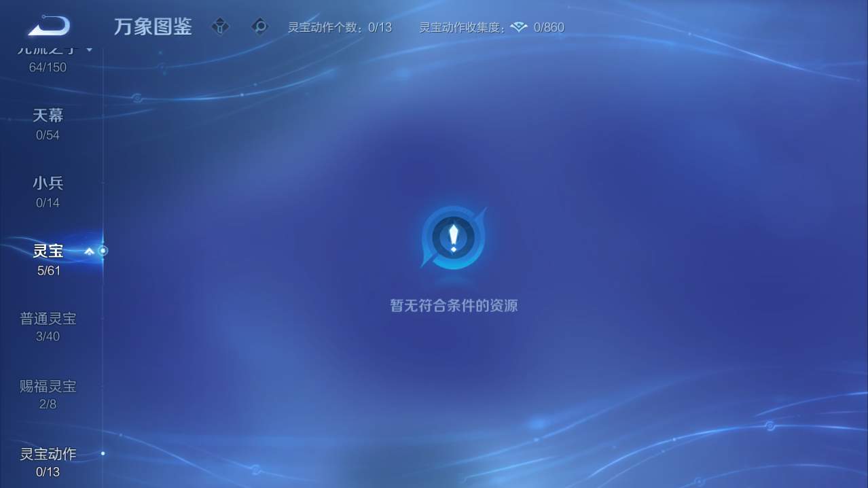Click the 3/40 count under 普通灵宝
The width and height of the screenshot is (868, 488).
[x=48, y=336]
